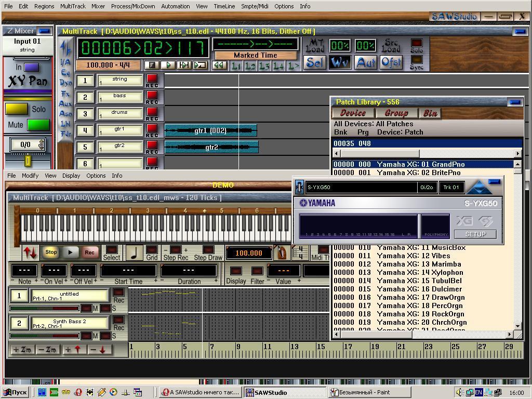Screen dimensions: 532x399
Task: Open the Dyn section from MultiTrack sidebar
Action: coord(65,83)
